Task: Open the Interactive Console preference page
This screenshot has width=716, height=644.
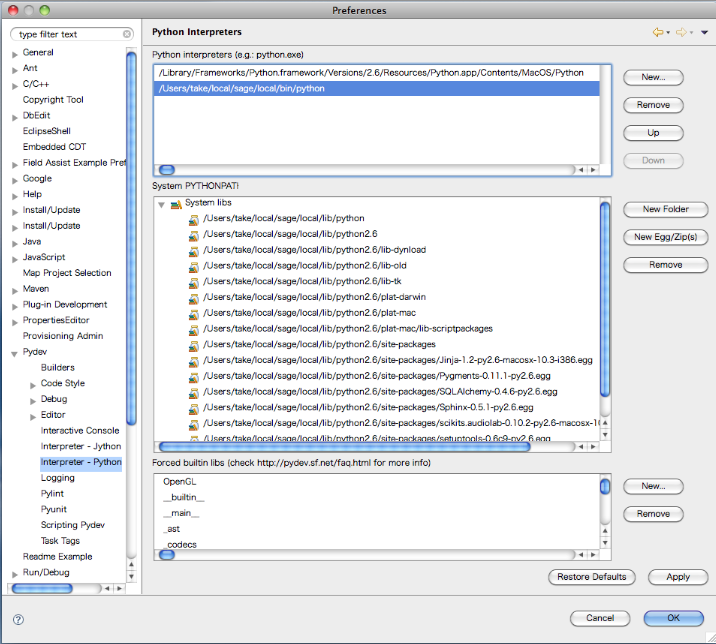Action: (x=79, y=430)
